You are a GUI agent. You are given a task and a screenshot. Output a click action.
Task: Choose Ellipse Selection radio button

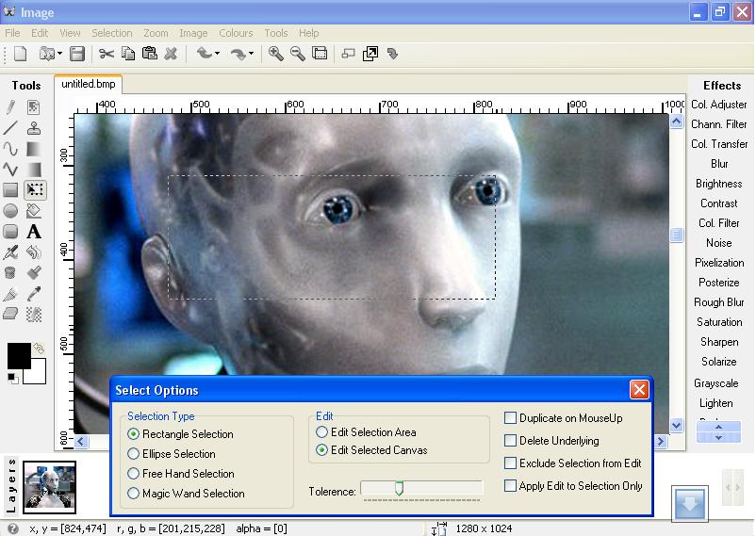[x=133, y=454]
